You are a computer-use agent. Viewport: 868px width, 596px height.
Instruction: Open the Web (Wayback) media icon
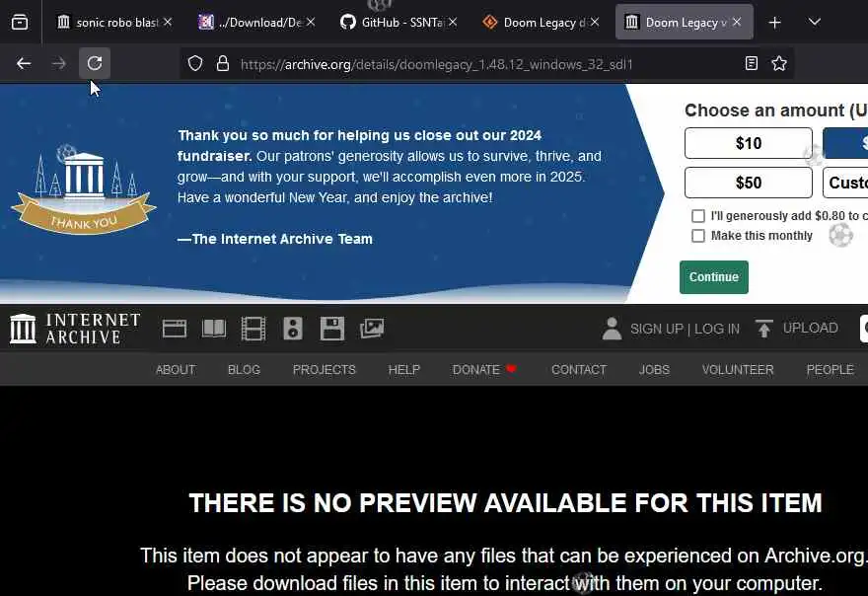click(175, 329)
